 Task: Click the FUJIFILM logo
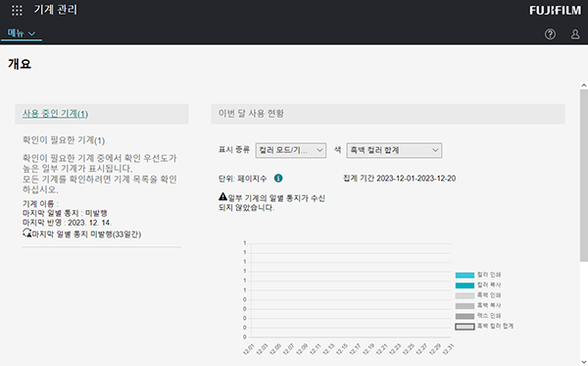coord(556,10)
